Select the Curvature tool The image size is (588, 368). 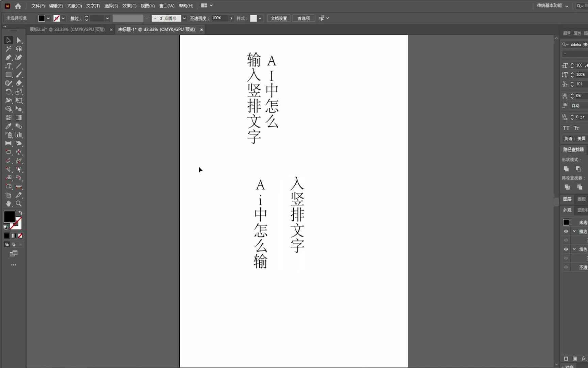19,57
